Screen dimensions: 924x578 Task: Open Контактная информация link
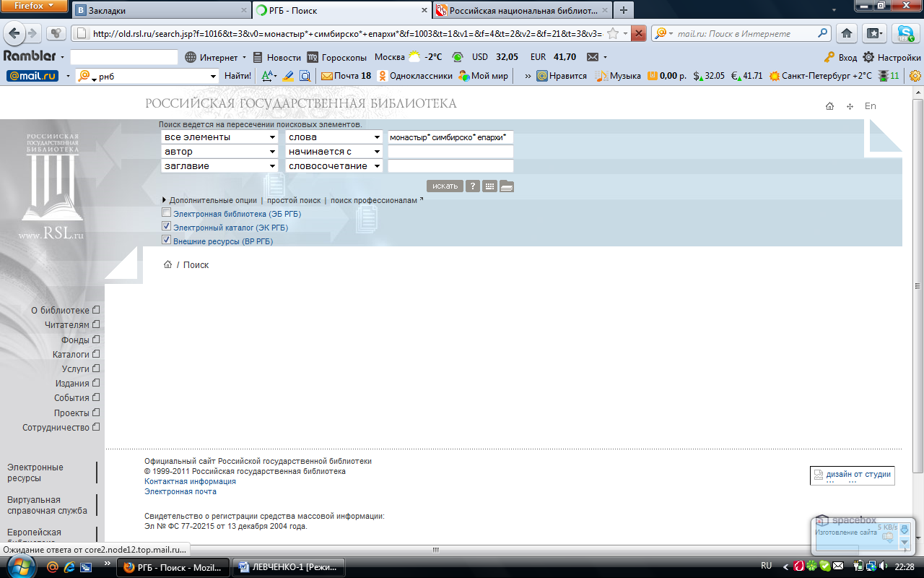point(190,481)
